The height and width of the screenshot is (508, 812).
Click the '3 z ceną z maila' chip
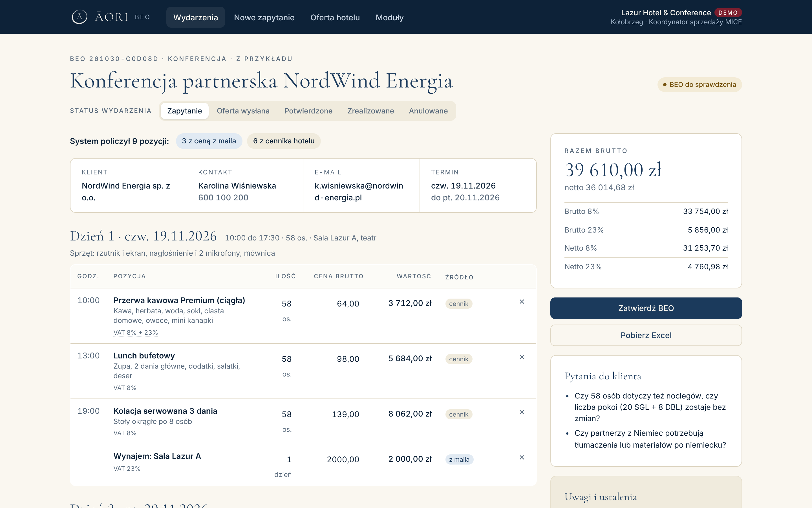209,141
